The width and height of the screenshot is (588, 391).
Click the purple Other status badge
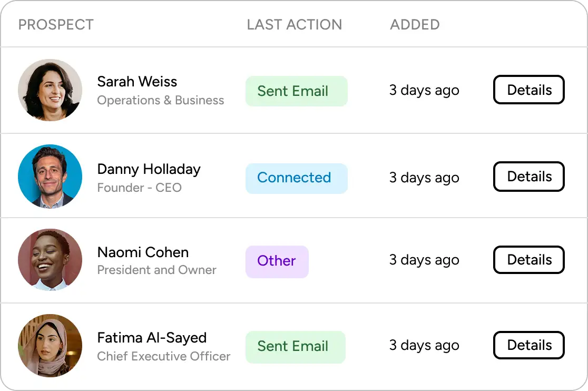coord(277,262)
